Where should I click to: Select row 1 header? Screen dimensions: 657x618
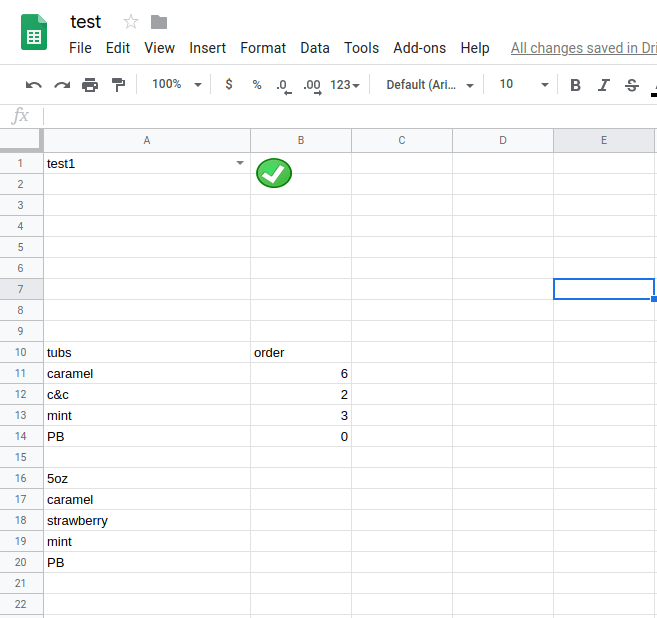tap(20, 163)
